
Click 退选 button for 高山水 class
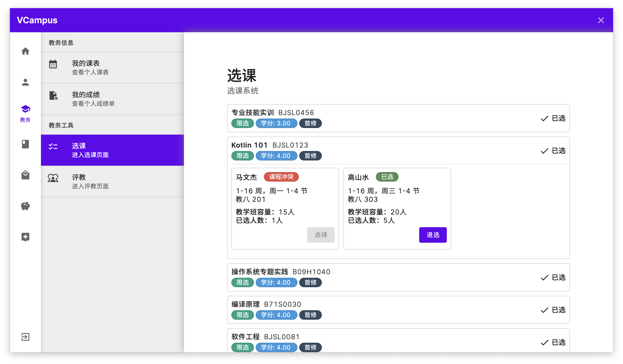[x=433, y=235]
